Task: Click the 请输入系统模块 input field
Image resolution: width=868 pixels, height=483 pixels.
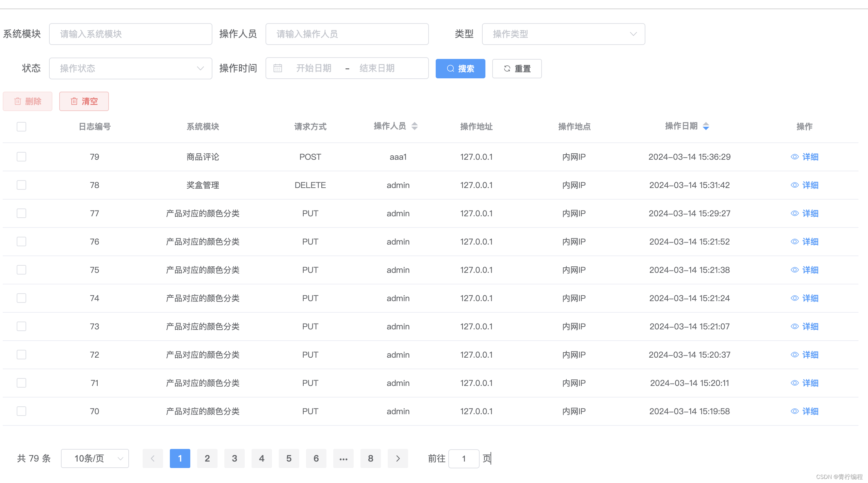Action: [x=130, y=34]
